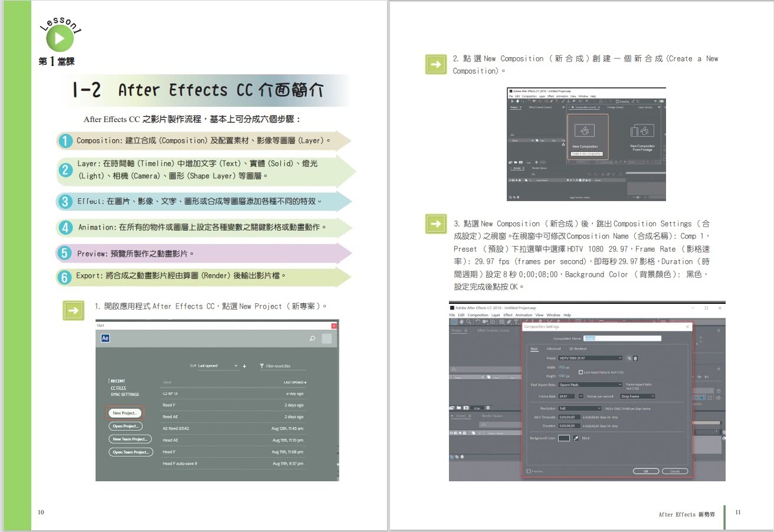Click the New Composition tile

(x=588, y=136)
